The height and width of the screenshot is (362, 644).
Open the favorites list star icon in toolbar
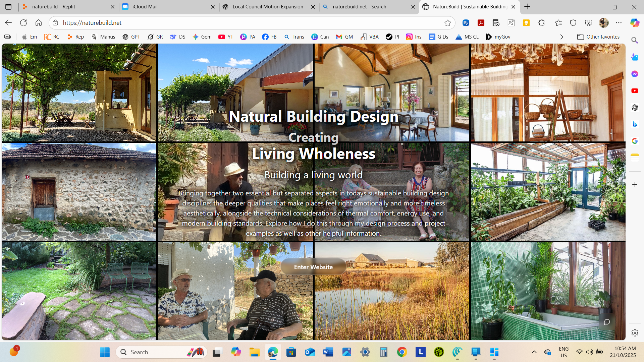558,23
